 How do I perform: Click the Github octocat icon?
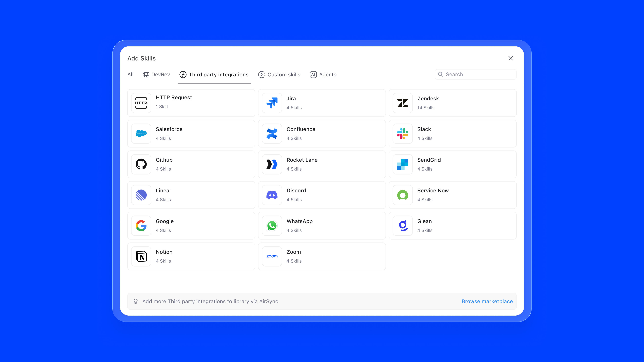click(x=141, y=164)
